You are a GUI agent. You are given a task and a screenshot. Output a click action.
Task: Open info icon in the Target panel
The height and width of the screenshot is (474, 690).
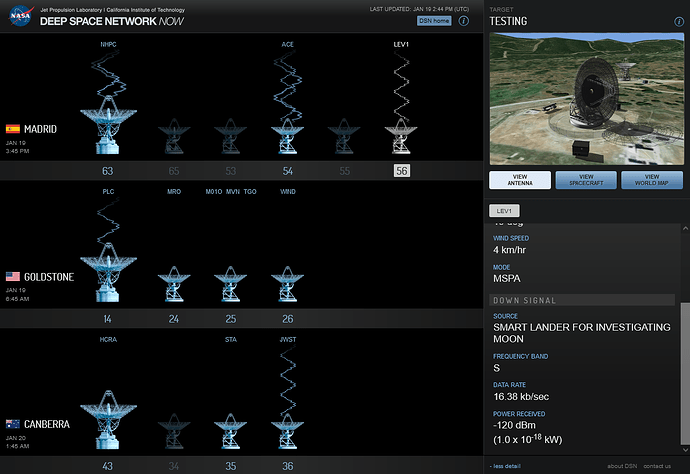pyautogui.click(x=679, y=22)
